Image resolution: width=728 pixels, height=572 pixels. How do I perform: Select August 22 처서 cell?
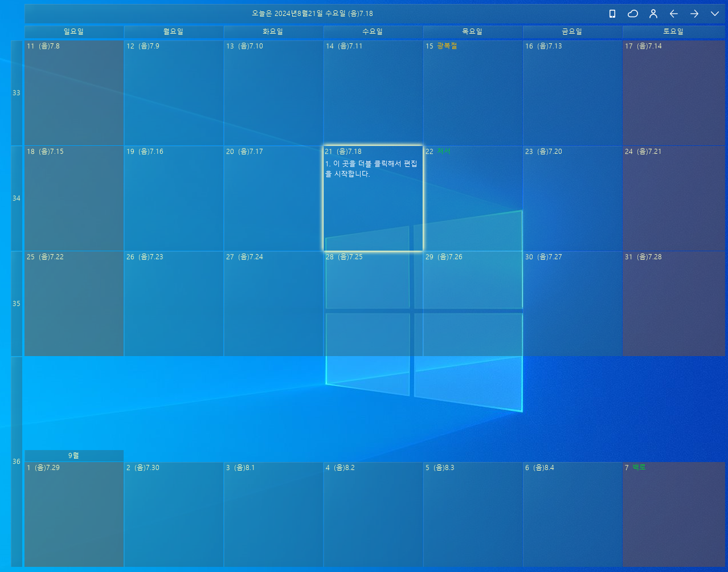point(473,198)
